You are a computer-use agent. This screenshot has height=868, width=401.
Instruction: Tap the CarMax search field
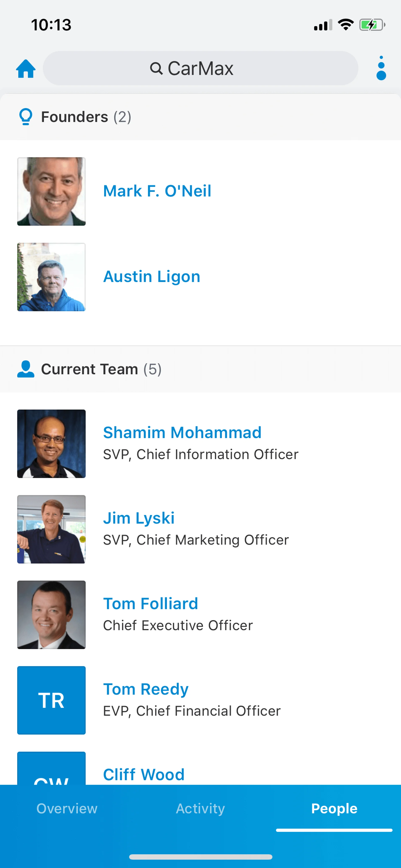point(200,68)
